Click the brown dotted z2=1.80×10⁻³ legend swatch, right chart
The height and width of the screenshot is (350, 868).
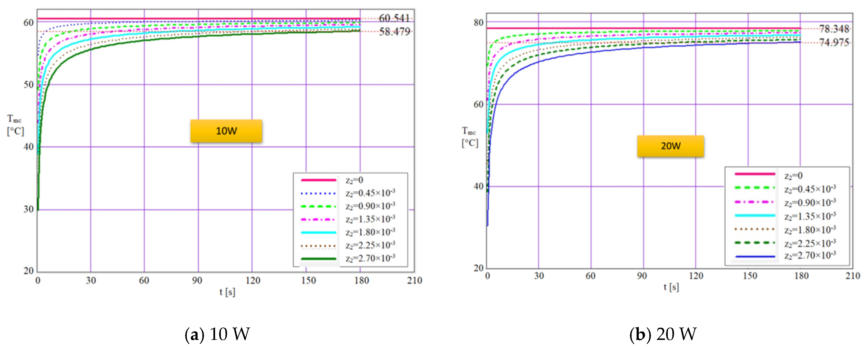pyautogui.click(x=754, y=229)
